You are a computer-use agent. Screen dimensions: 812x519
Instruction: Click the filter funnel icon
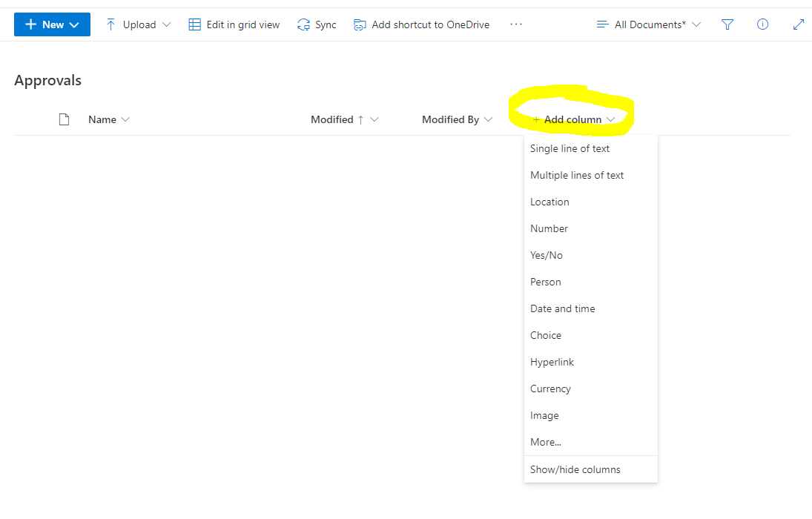pyautogui.click(x=727, y=24)
